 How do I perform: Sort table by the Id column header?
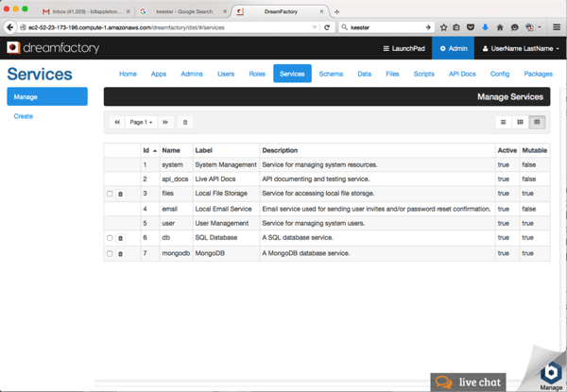(148, 150)
